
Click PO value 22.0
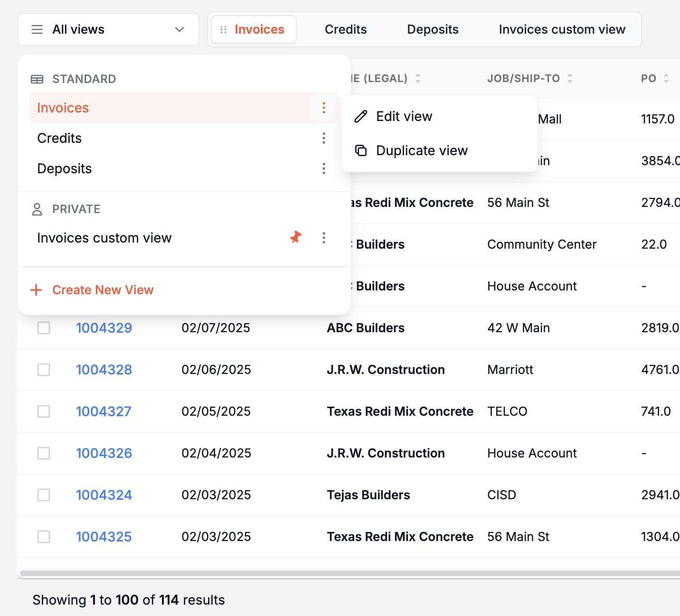click(654, 244)
